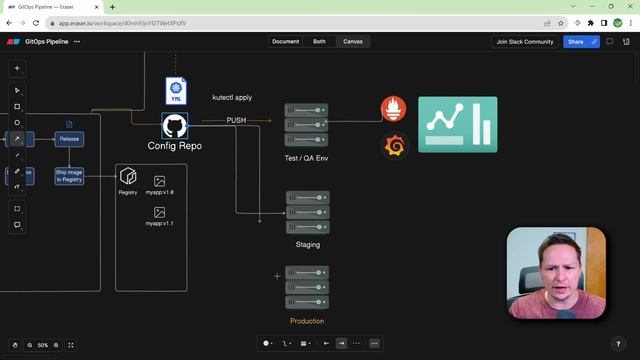640x360 pixels.
Task: Open the side panel icon at top right
Action: (x=626, y=42)
